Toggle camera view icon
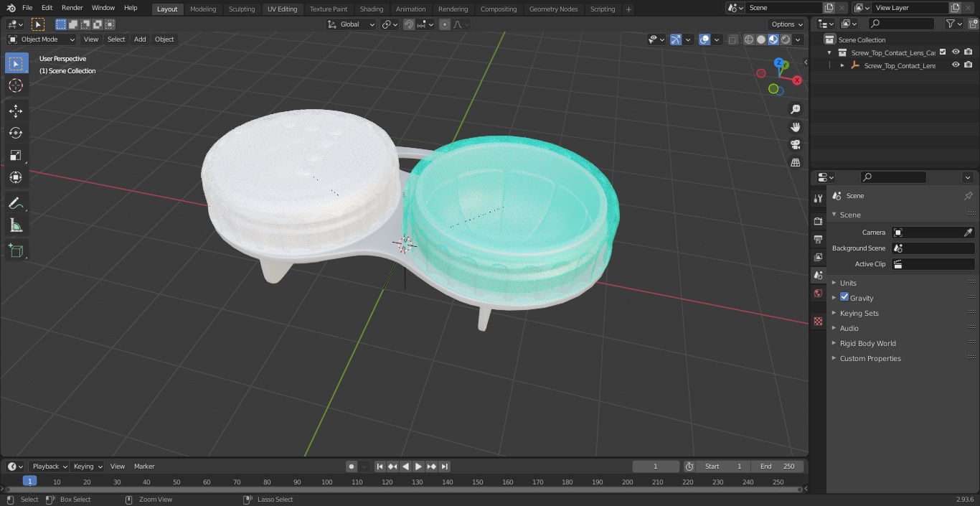Viewport: 980px width, 506px height. 795,145
